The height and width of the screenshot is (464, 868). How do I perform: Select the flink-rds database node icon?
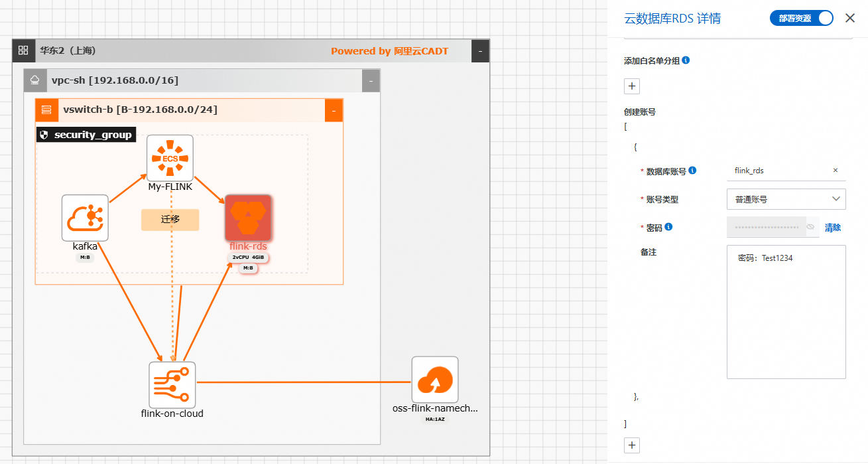[x=248, y=218]
